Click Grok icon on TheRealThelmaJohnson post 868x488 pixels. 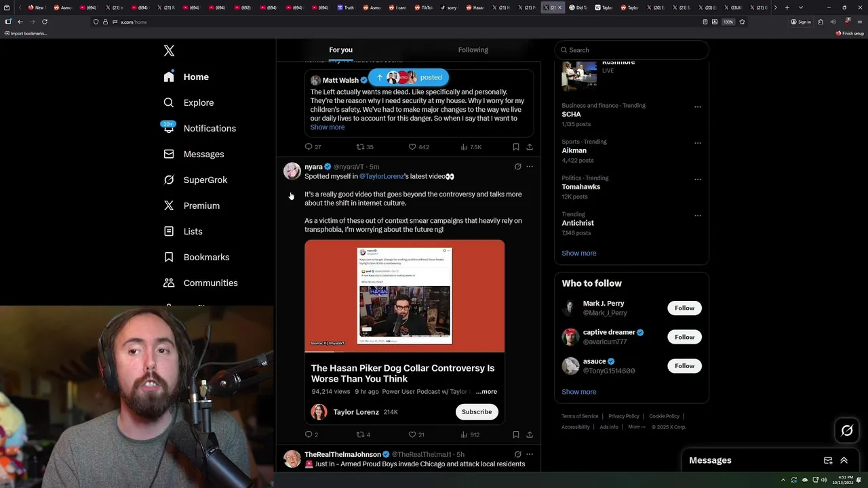point(517,454)
